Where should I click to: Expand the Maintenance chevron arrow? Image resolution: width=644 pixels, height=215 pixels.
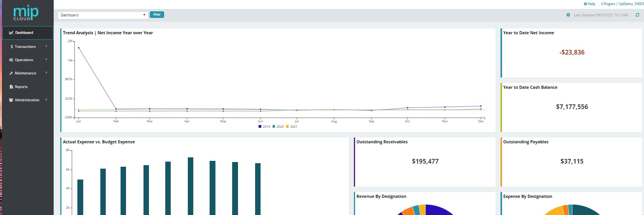pos(46,73)
